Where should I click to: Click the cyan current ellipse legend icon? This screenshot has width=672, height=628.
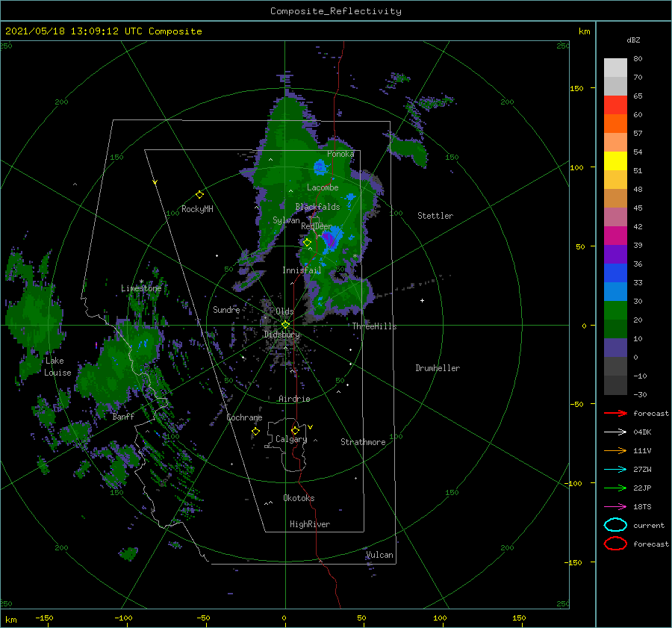coord(615,525)
